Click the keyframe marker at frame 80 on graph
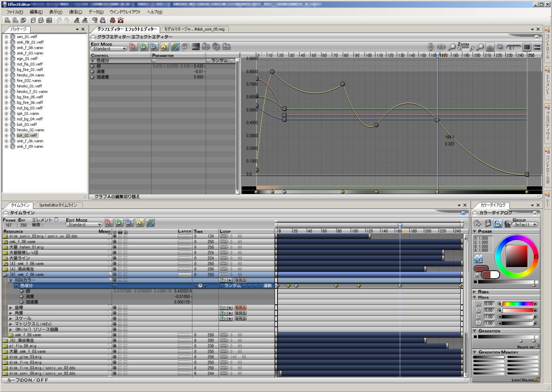Image resolution: width=552 pixels, height=392 pixels. tap(343, 84)
